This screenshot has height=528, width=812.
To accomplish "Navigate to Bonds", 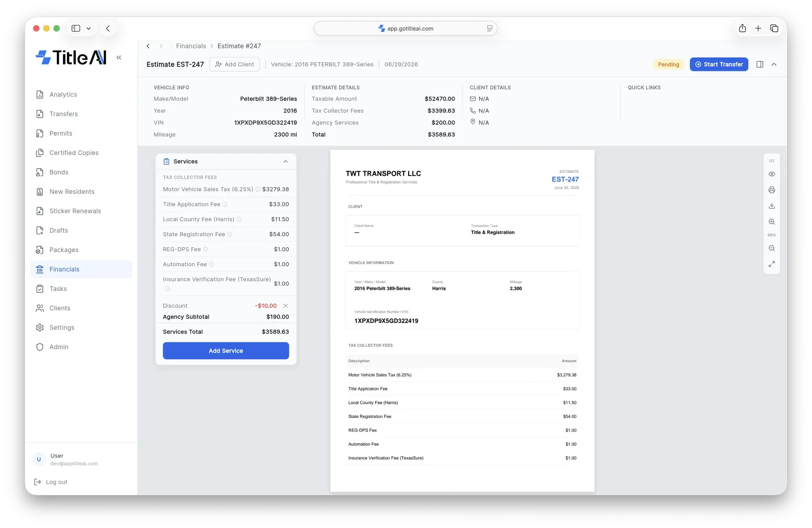I will coord(59,172).
